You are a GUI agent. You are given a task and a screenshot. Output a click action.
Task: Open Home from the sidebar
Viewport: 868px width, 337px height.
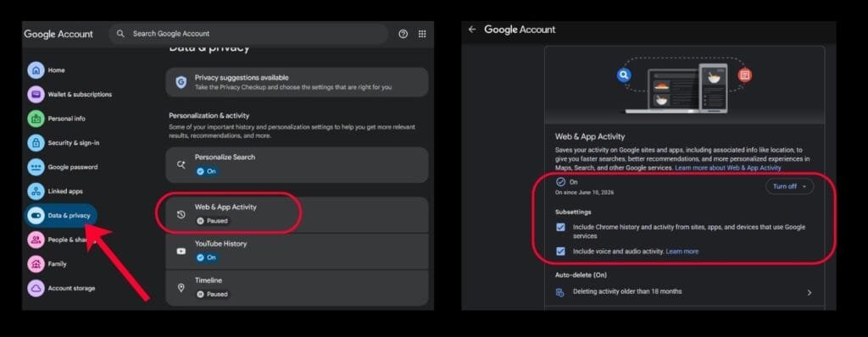click(56, 70)
